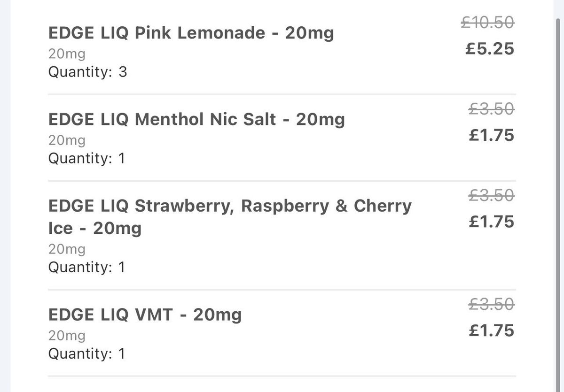Open the EDGE LIQ VMT item
The width and height of the screenshot is (564, 392).
click(145, 315)
